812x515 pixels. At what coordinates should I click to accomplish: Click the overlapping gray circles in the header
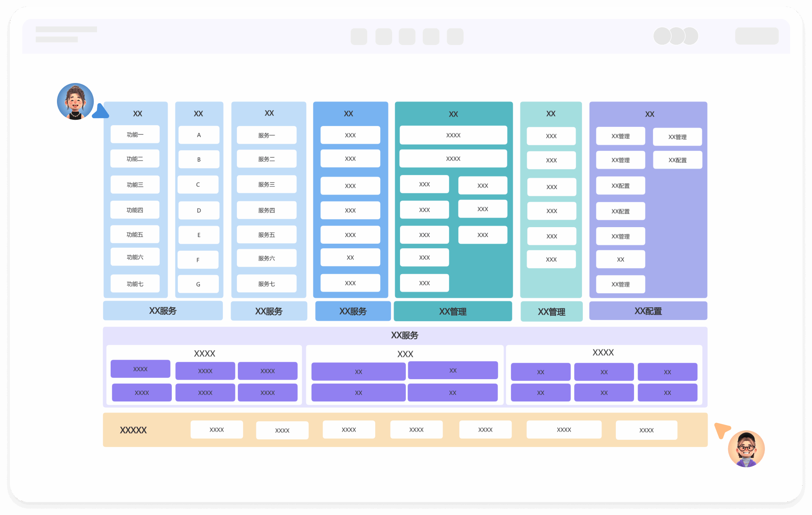[x=676, y=36]
